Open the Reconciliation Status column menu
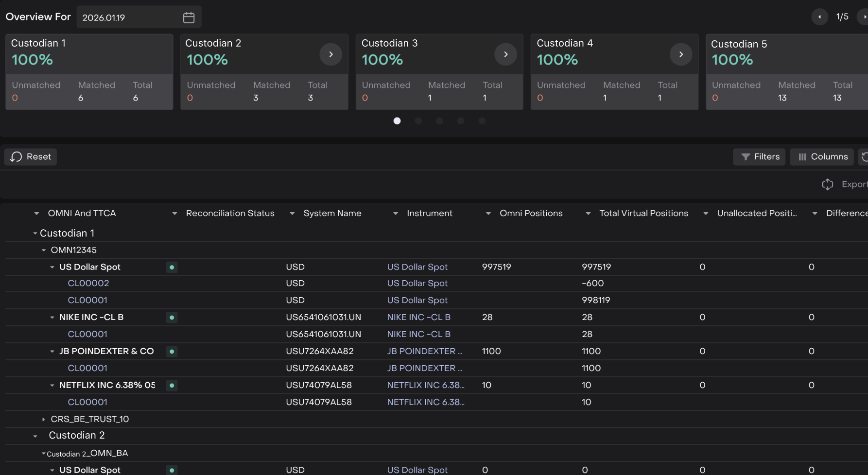This screenshot has height=475, width=868. click(x=174, y=214)
